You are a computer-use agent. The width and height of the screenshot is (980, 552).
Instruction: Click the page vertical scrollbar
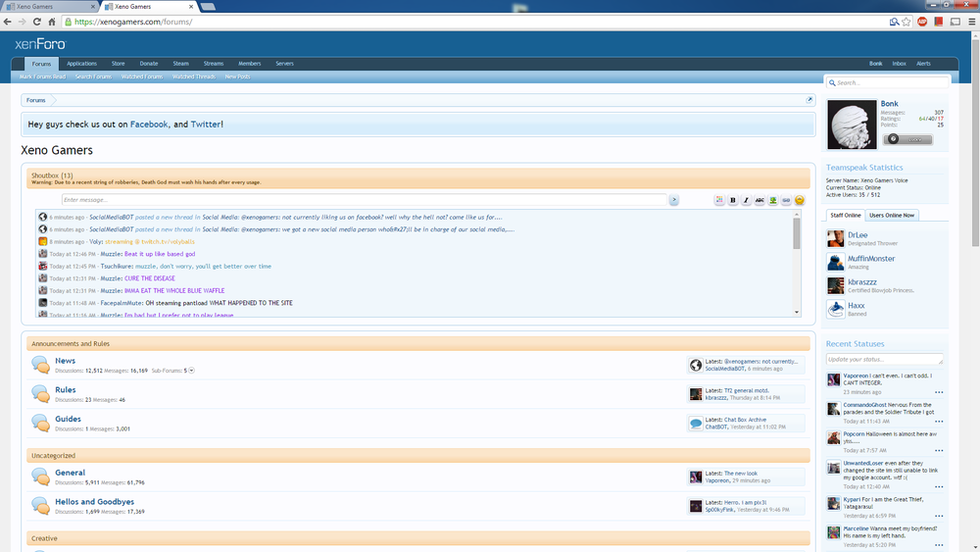[x=975, y=143]
